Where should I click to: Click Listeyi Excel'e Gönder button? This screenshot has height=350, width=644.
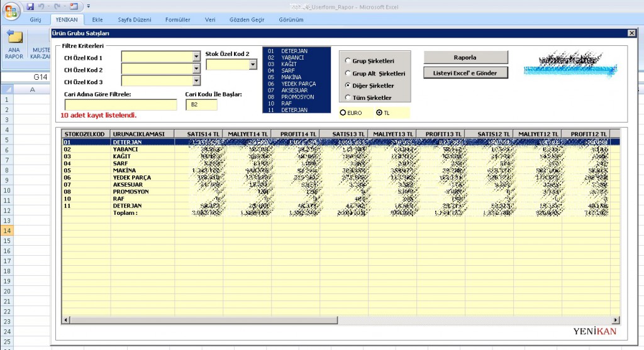[x=465, y=73]
